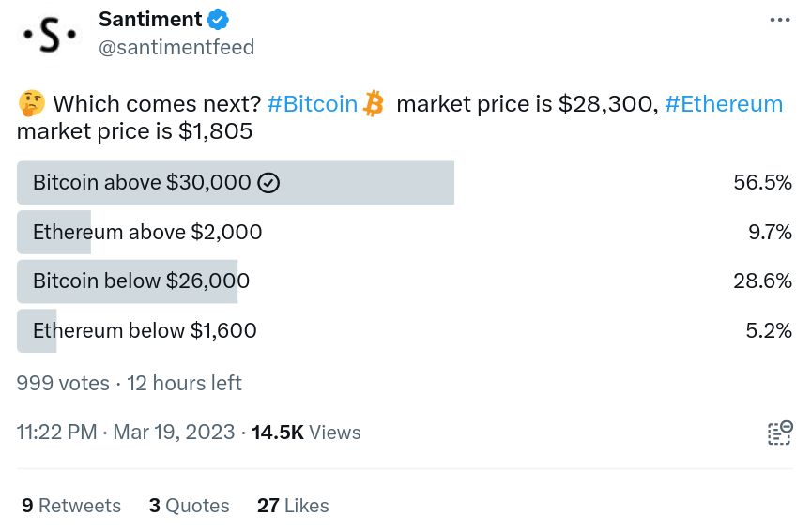Click the blue verified badge
Viewport: 811px width, 532px height.
point(218,20)
